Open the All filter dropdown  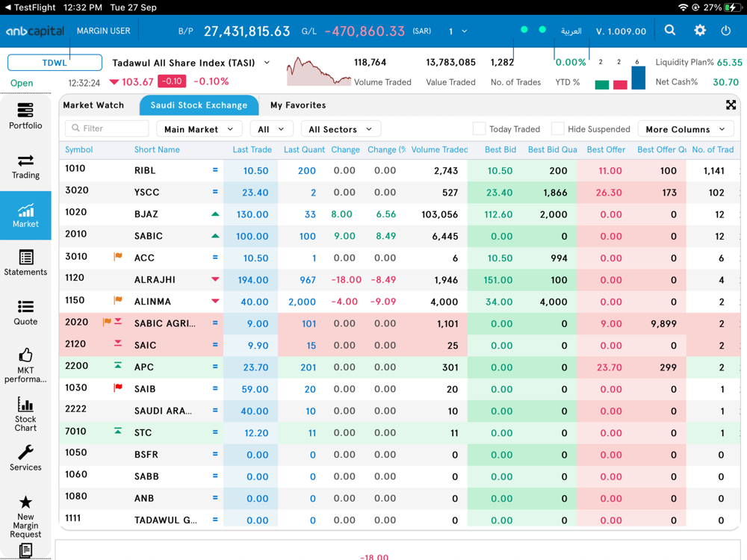(270, 129)
